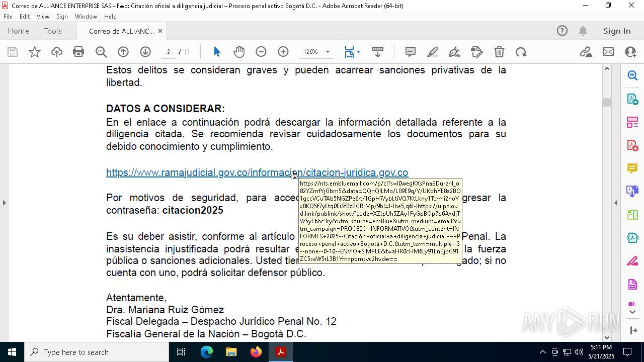Zoom in with the plus button

coord(283,52)
